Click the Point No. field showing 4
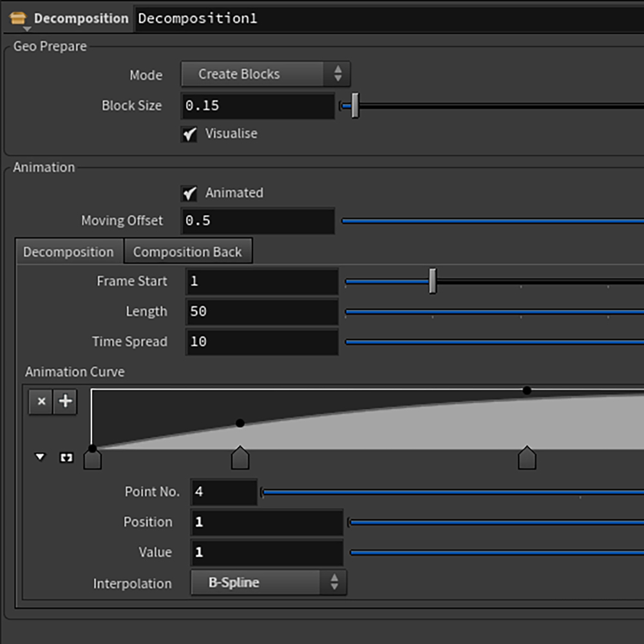Viewport: 644px width, 644px height. pos(224,492)
